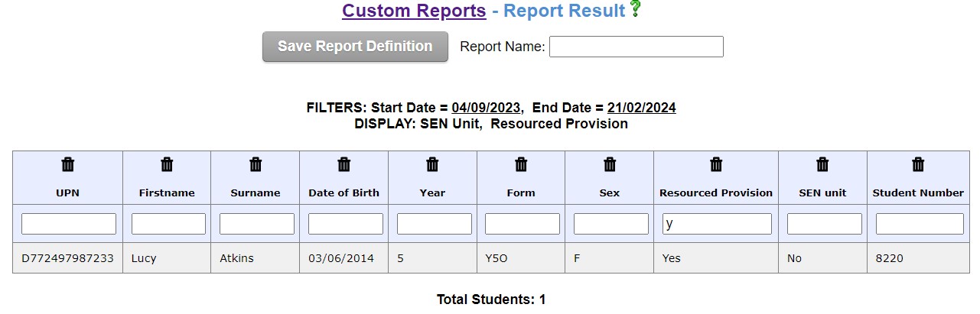The height and width of the screenshot is (314, 980).
Task: Focus the UPN filter input box
Action: pos(69,224)
